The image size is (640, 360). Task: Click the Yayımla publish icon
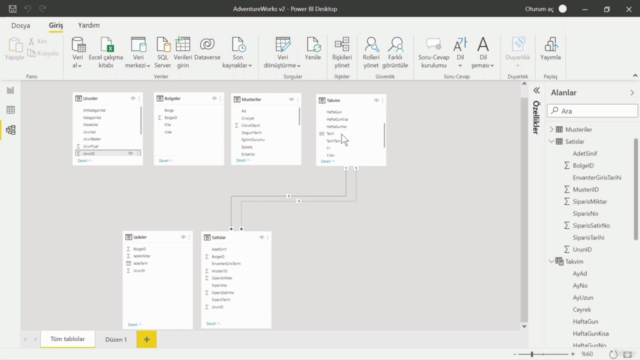[551, 44]
